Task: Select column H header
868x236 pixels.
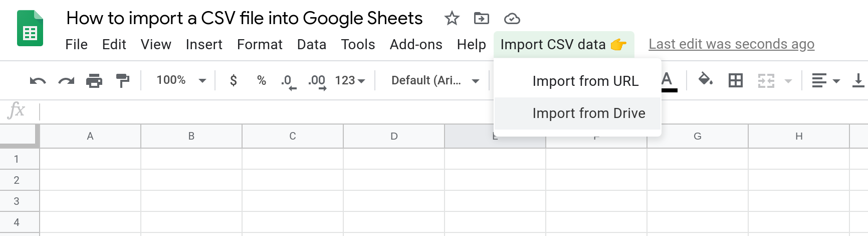Action: 799,136
